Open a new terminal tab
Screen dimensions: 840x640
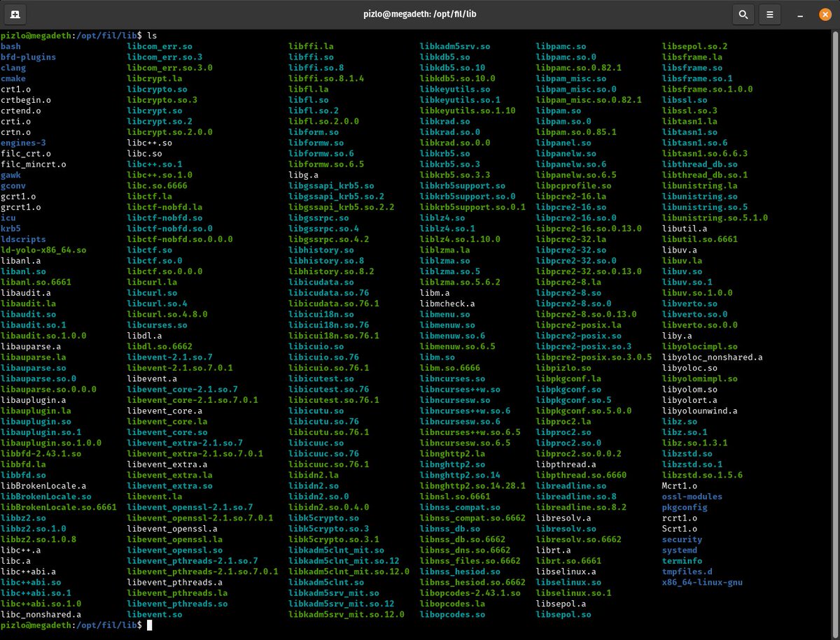click(x=15, y=14)
